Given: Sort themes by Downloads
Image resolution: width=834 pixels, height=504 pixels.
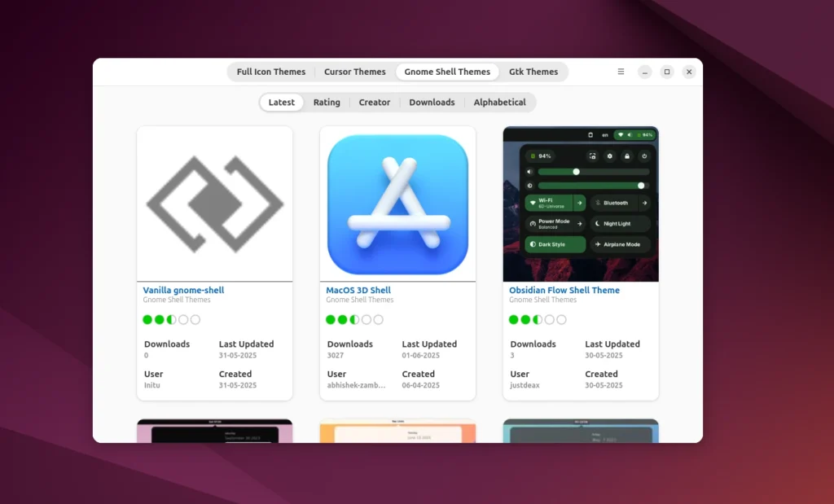Looking at the screenshot, I should coord(432,102).
